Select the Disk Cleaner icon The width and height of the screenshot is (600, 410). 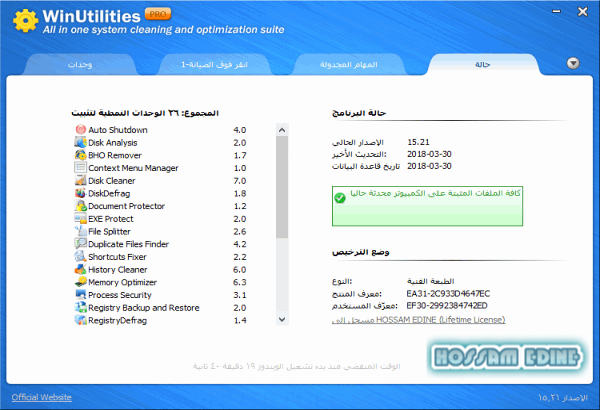point(80,181)
